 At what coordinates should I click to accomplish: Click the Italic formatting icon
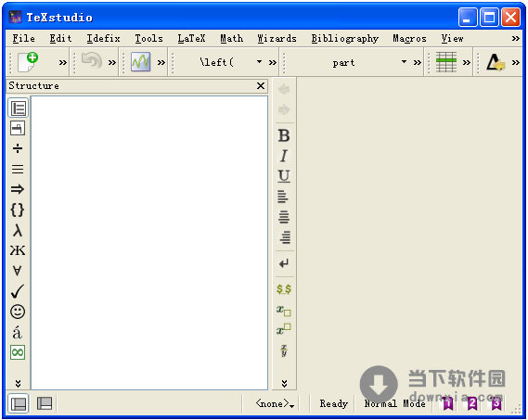click(x=284, y=156)
